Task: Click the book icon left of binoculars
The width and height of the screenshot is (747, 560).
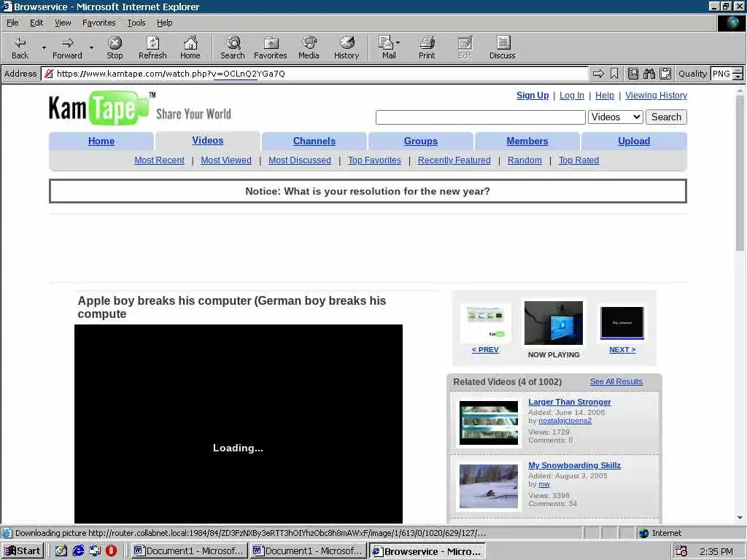Action: 632,74
